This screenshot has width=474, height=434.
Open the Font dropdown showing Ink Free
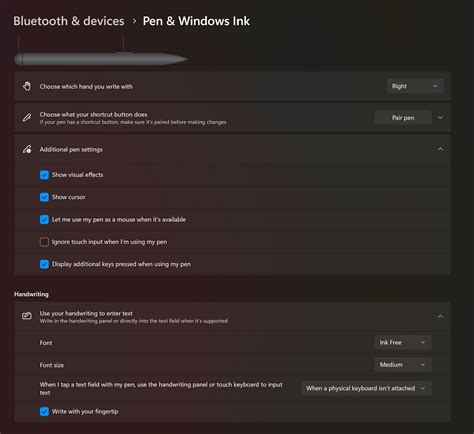[x=403, y=342]
